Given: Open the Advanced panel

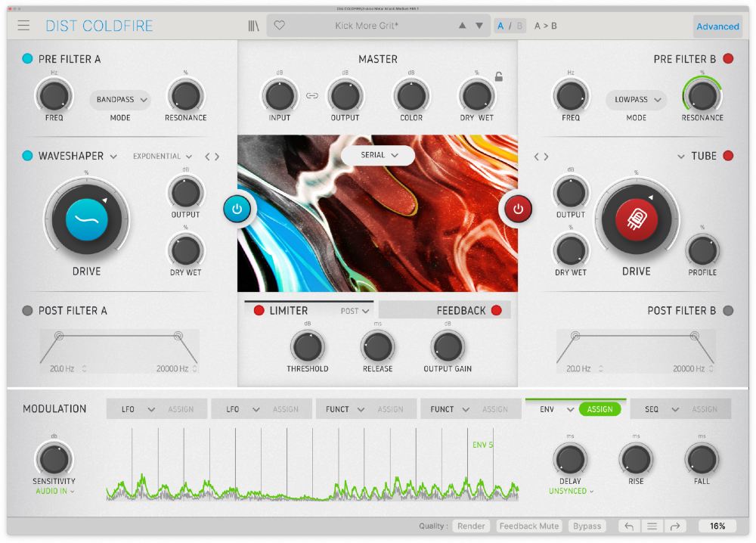Looking at the screenshot, I should pyautogui.click(x=717, y=26).
